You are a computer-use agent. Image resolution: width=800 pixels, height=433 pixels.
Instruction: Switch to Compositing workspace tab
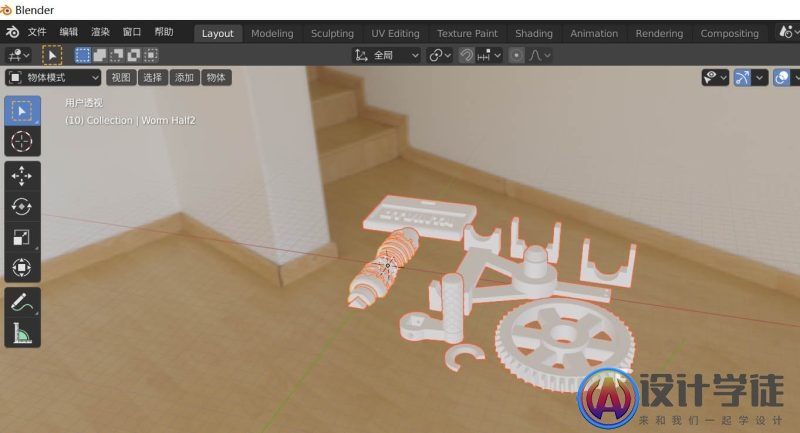(730, 33)
